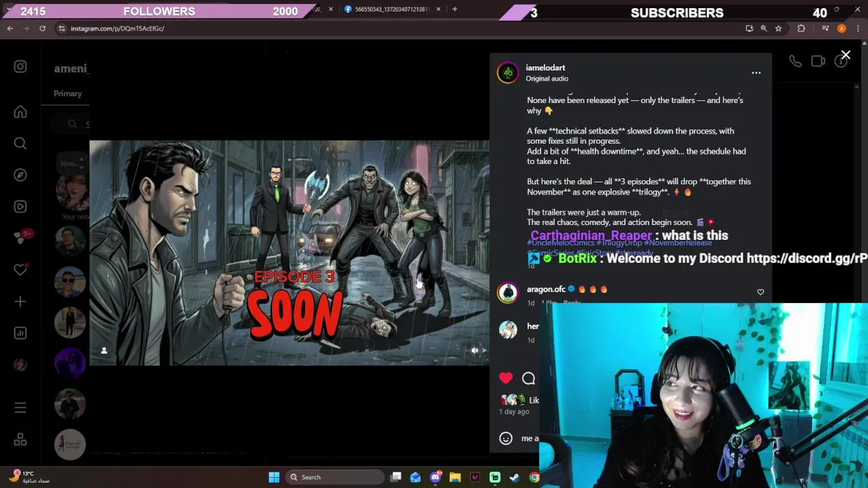The image size is (868, 488).
Task: Open Outlook from the taskbar
Action: (415, 477)
